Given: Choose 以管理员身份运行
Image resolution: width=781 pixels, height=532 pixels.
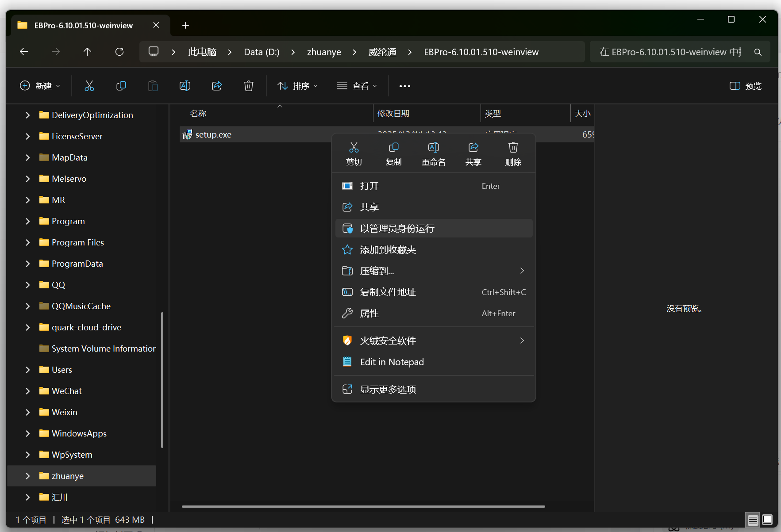Looking at the screenshot, I should click(434, 229).
